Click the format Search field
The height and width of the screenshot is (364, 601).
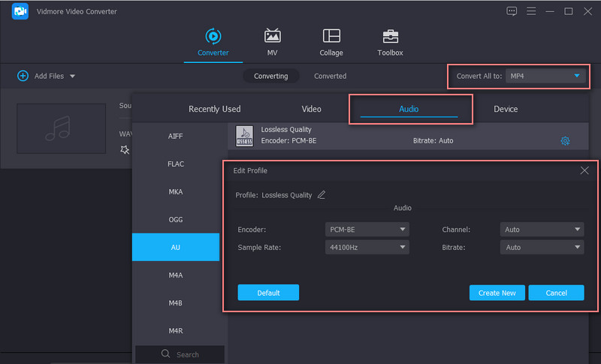(180, 354)
